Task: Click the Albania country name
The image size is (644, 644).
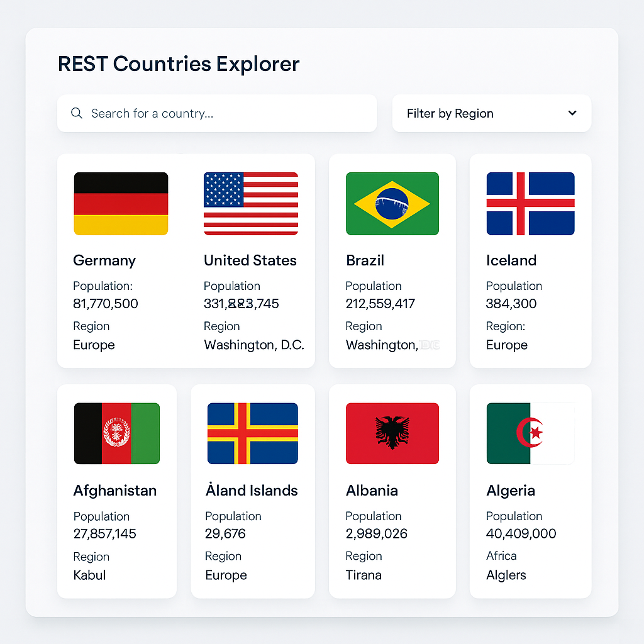Action: pos(372,491)
